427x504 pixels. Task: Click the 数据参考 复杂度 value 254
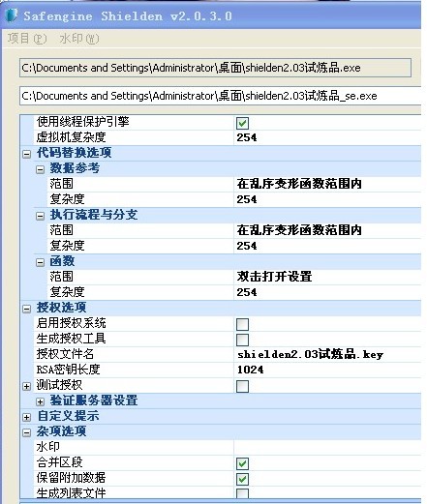click(x=247, y=199)
